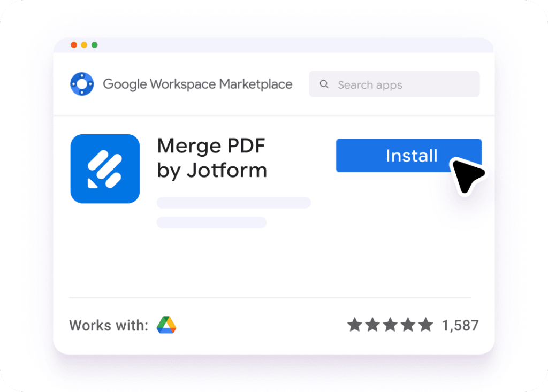Click the Google Workspace Marketplace logo icon
The width and height of the screenshot is (548, 392).
click(x=82, y=84)
